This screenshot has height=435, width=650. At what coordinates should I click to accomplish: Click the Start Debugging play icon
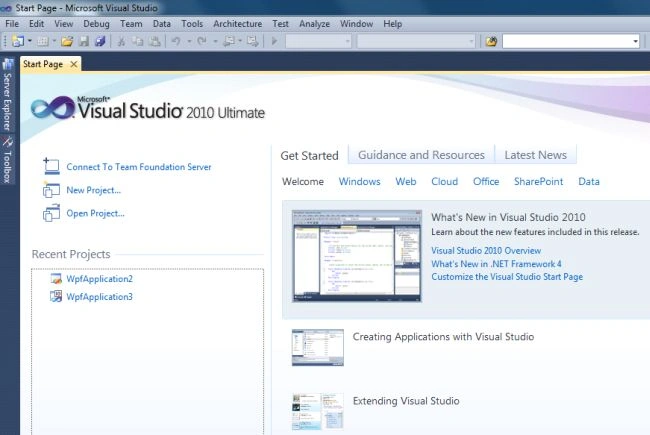274,41
